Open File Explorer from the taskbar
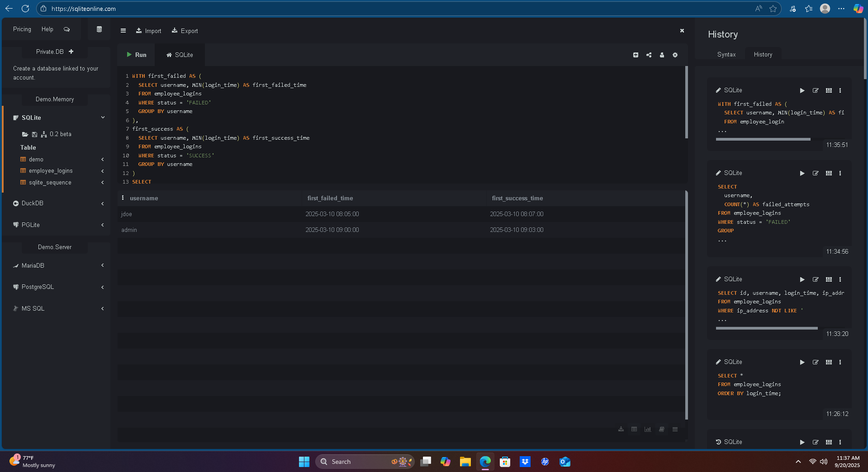The height and width of the screenshot is (472, 868). tap(465, 462)
